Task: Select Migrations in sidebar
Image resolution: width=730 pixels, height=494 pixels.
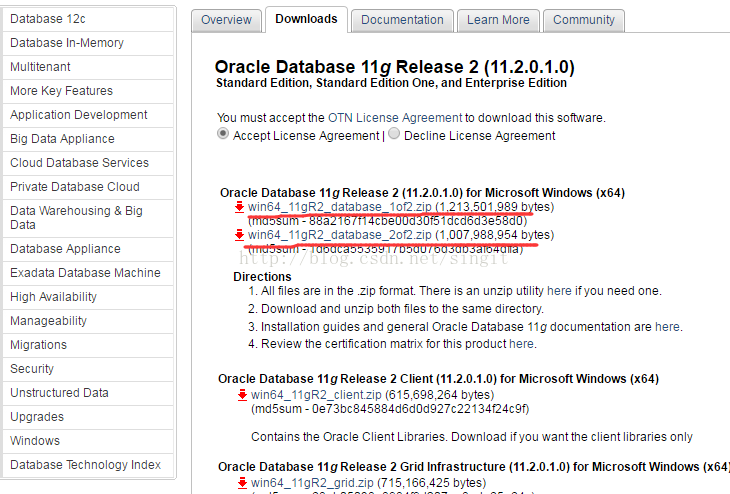Action: point(88,345)
